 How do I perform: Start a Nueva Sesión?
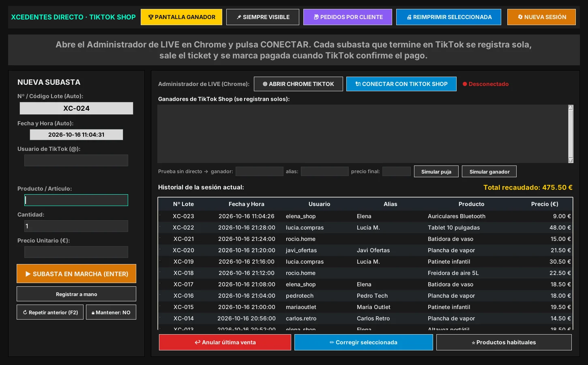pos(541,17)
